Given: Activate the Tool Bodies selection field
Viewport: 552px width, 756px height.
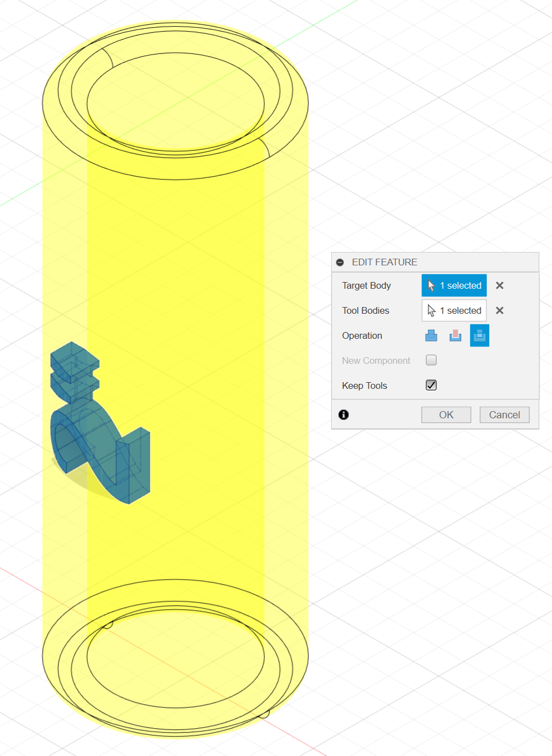Looking at the screenshot, I should pos(454,310).
